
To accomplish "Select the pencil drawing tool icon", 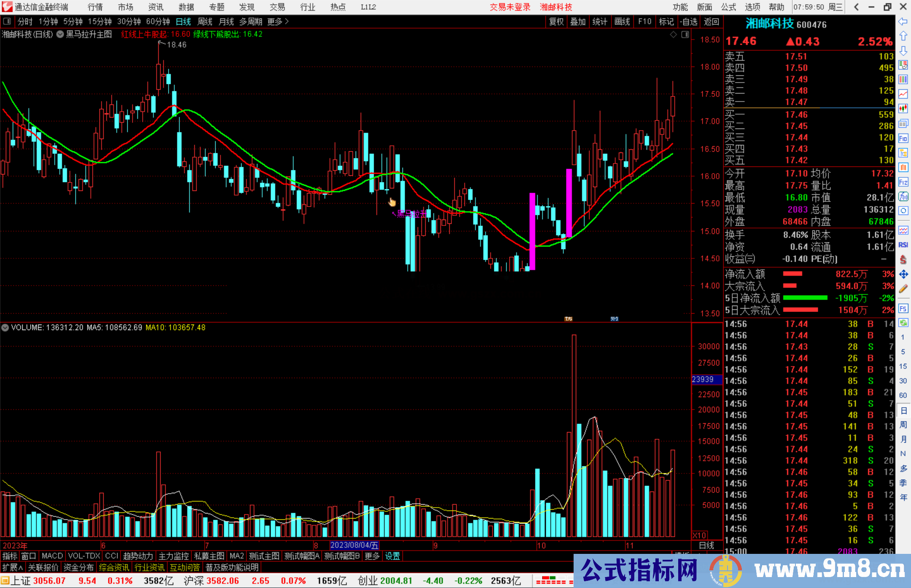I will [x=903, y=289].
